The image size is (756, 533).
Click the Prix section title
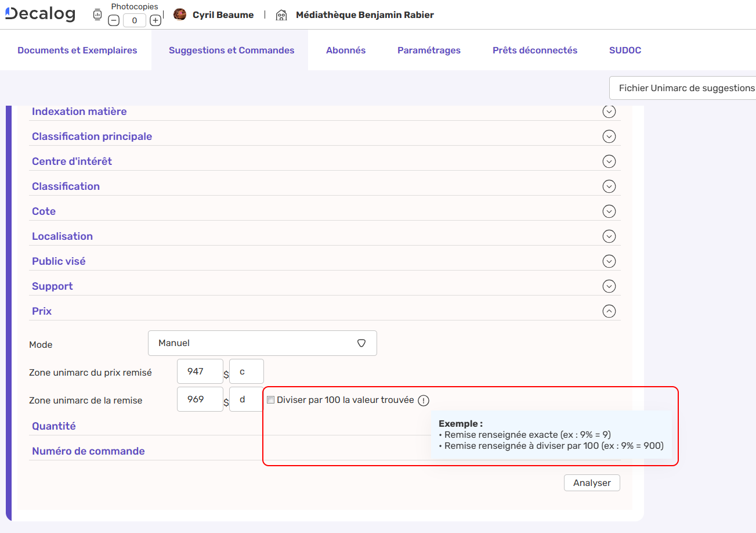click(42, 311)
